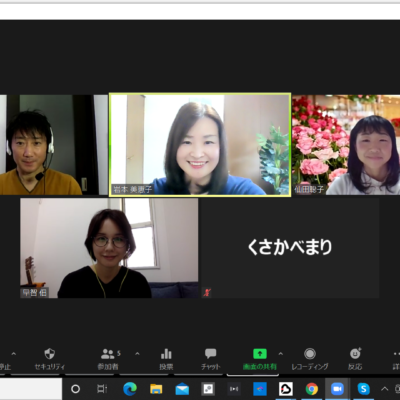400x400 pixels.
Task: Open the Security shield icon
Action: 49,354
